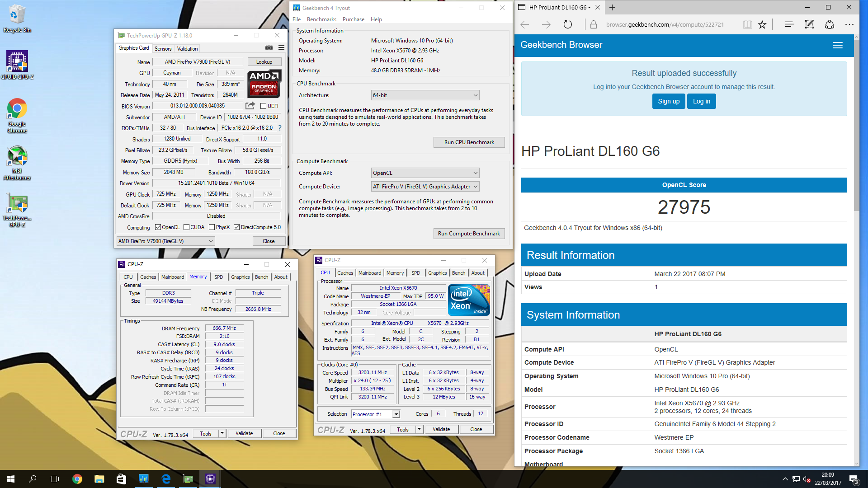
Task: Open the Google Chrome desktop icon
Action: 17,115
